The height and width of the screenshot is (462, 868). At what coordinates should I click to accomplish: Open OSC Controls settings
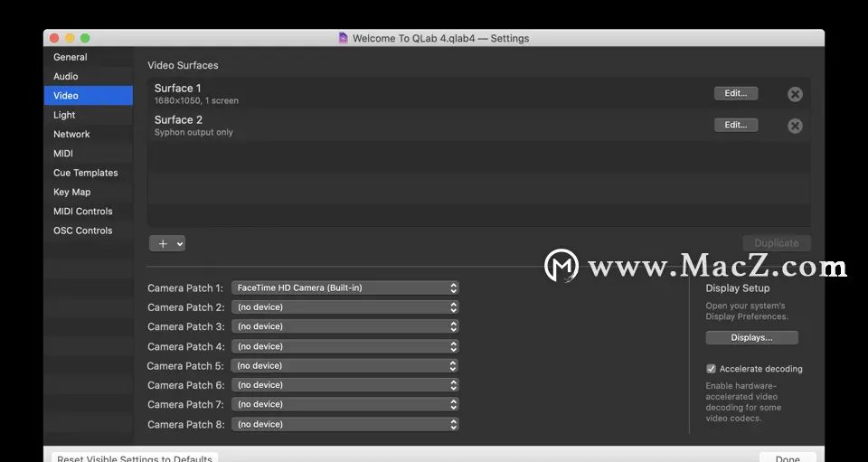coord(89,231)
